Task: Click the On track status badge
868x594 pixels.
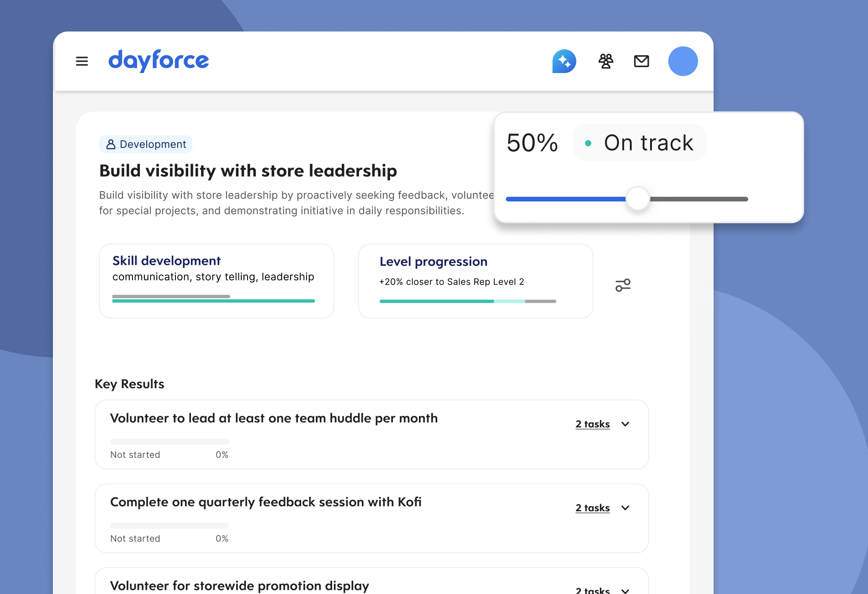Action: pyautogui.click(x=640, y=142)
